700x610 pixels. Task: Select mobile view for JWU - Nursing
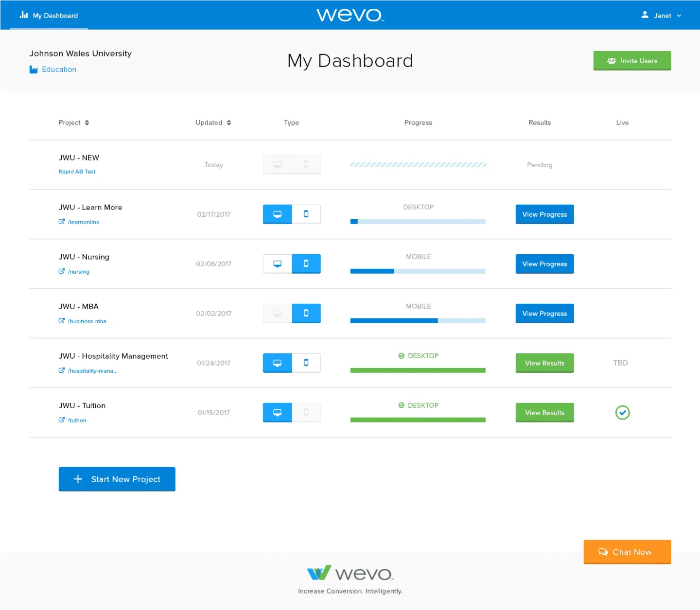[x=306, y=264]
